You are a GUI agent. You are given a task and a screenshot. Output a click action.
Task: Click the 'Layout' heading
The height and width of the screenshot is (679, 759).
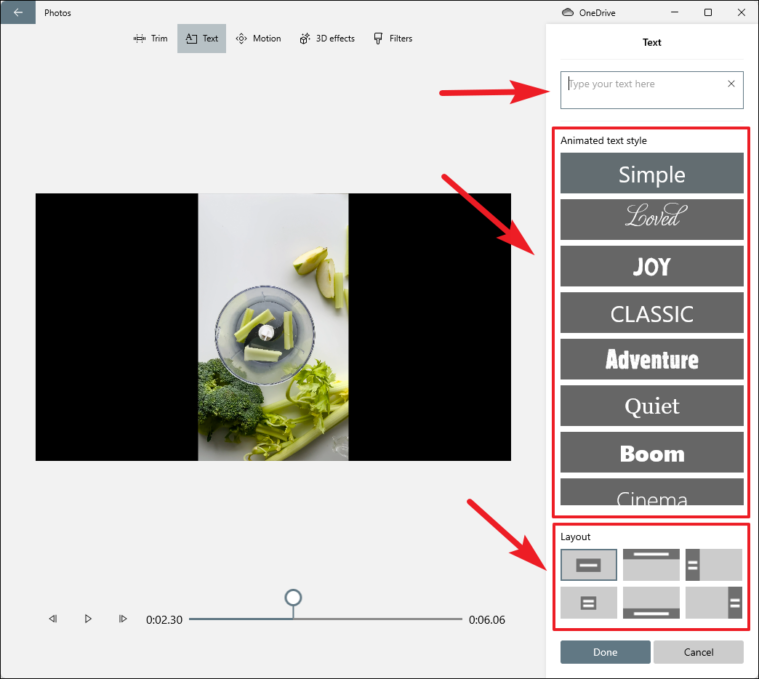[575, 537]
